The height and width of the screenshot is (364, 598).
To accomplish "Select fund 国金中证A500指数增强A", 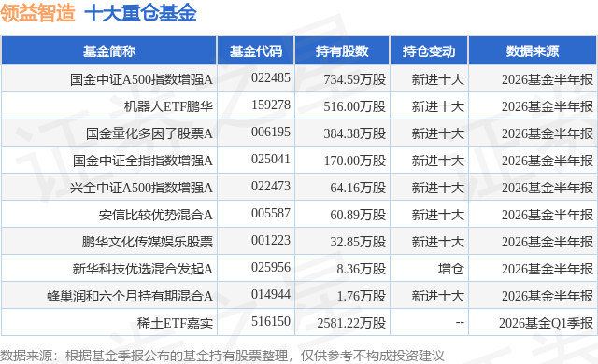I will pyautogui.click(x=141, y=79).
